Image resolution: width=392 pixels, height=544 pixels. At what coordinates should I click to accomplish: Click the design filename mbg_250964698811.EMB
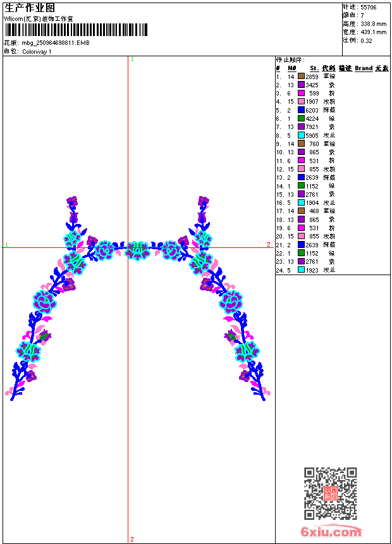click(x=56, y=42)
